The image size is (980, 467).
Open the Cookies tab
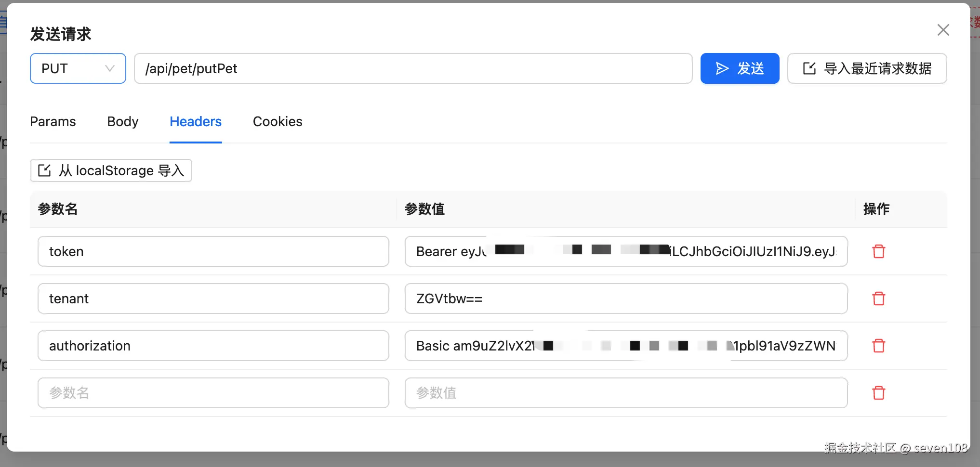coord(278,121)
